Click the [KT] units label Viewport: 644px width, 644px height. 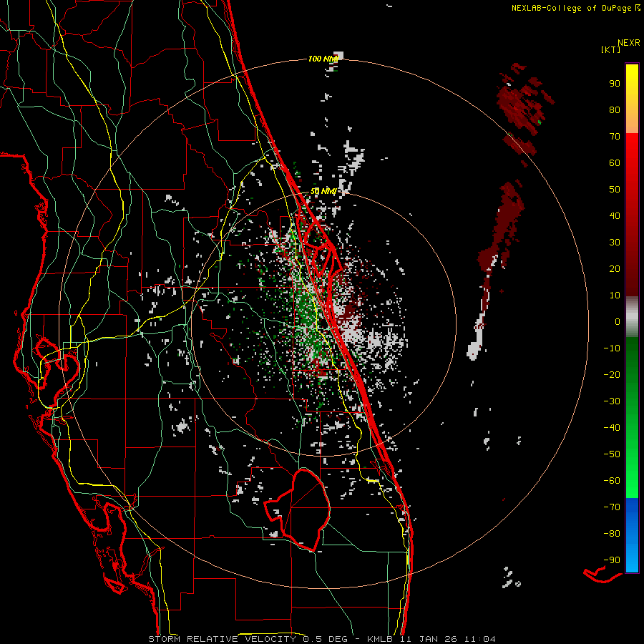610,49
